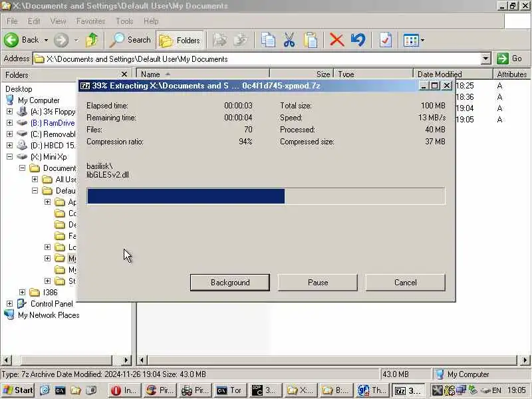Expand the Control Panel node

click(x=9, y=304)
